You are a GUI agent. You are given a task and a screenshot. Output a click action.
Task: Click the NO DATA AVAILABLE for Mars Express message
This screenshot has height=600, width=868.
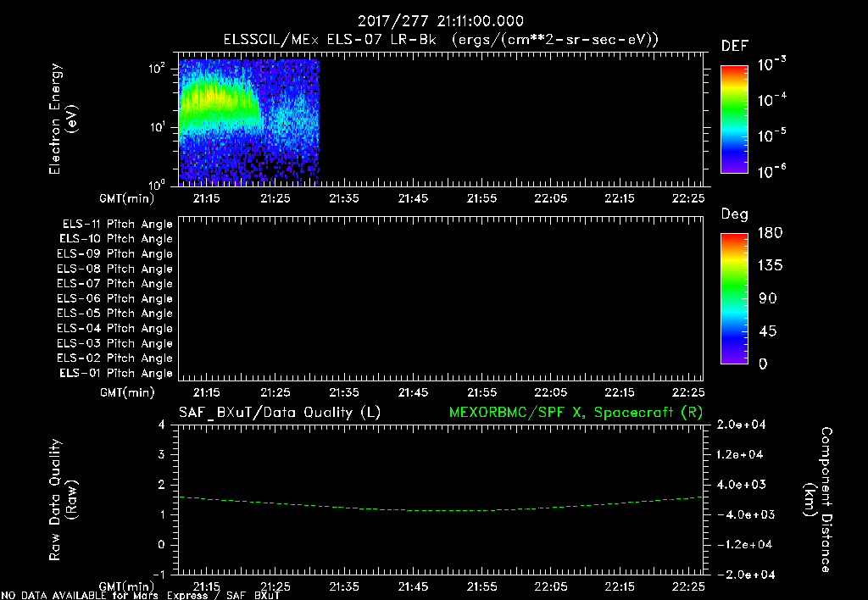click(141, 595)
